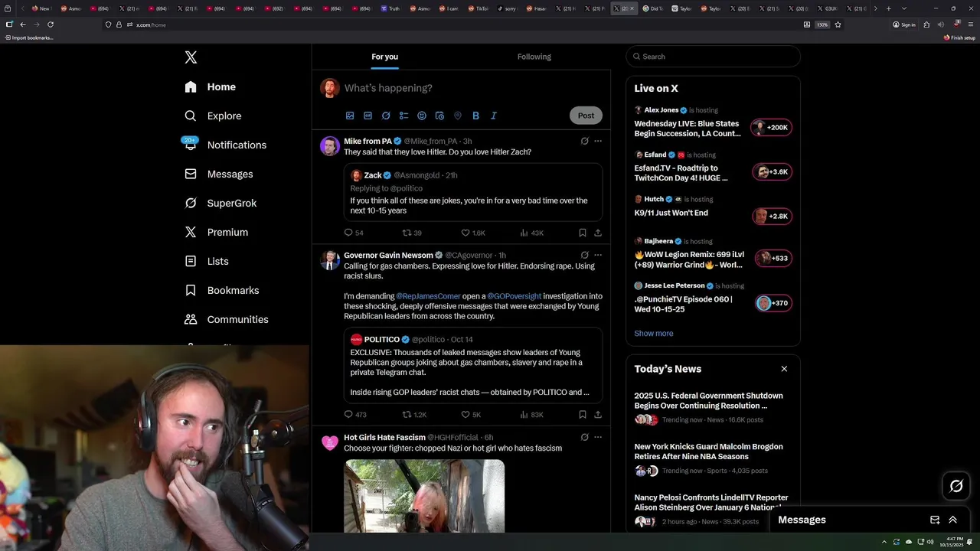
Task: Click the Post button
Action: (x=586, y=116)
